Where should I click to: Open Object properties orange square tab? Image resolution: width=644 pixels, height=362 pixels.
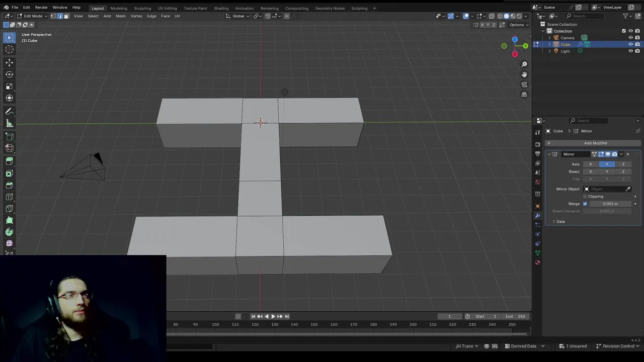[x=537, y=206]
